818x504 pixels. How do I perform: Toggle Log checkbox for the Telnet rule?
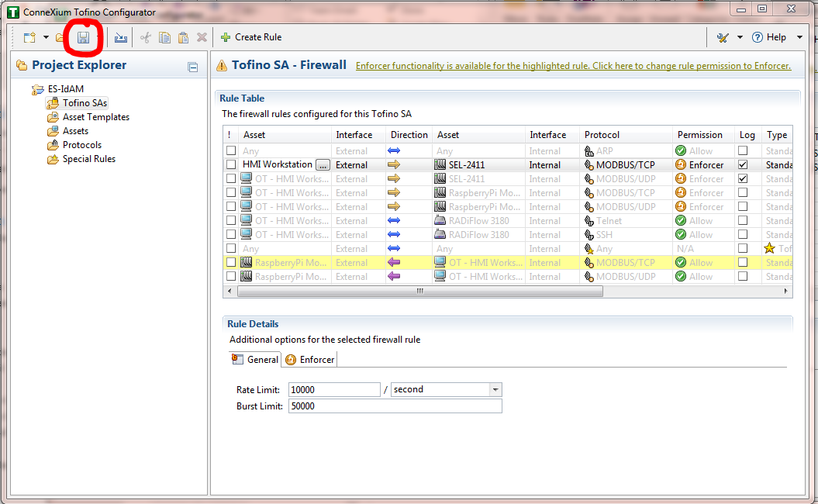(743, 220)
